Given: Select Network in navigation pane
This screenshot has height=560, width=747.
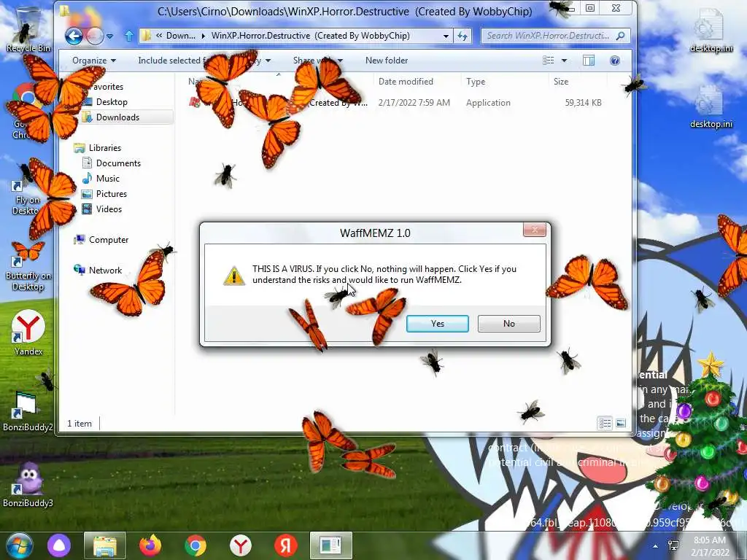Looking at the screenshot, I should tap(105, 270).
